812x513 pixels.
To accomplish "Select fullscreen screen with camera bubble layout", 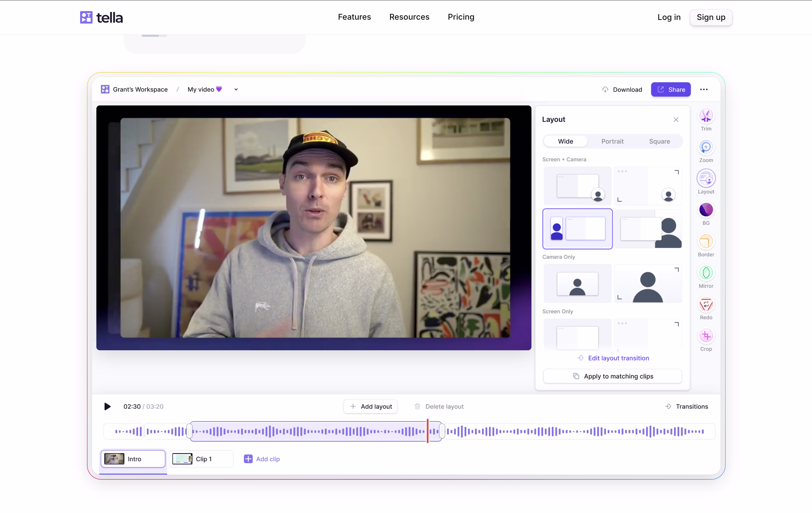I will click(x=648, y=186).
